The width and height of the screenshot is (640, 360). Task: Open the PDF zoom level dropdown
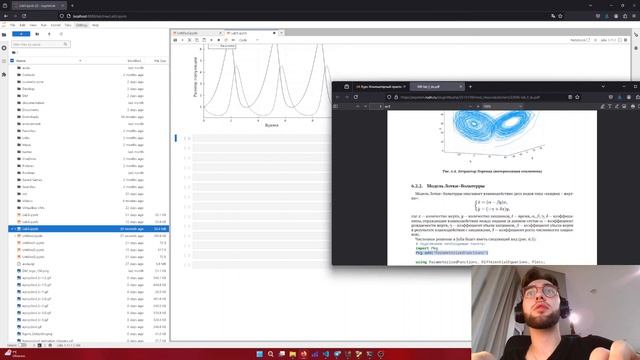click(x=502, y=107)
